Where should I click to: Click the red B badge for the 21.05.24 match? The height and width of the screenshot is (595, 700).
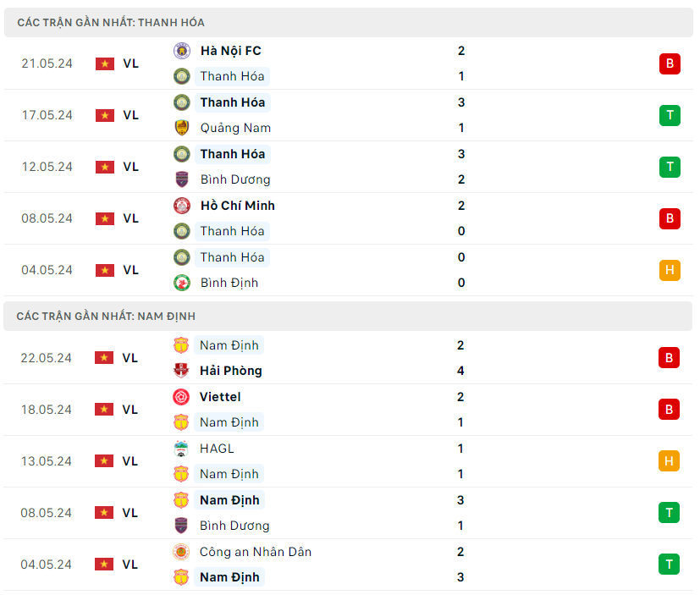coord(670,63)
